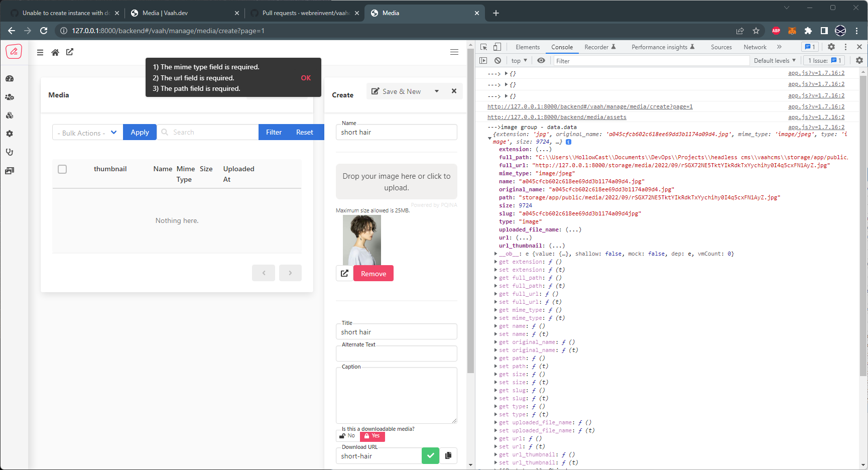
Task: Click the drop your image upload area
Action: point(397,182)
